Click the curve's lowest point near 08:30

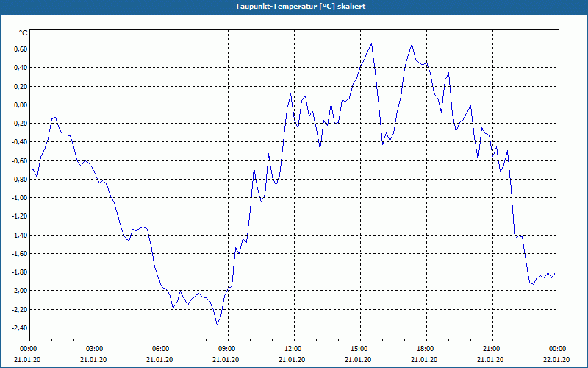(x=217, y=325)
